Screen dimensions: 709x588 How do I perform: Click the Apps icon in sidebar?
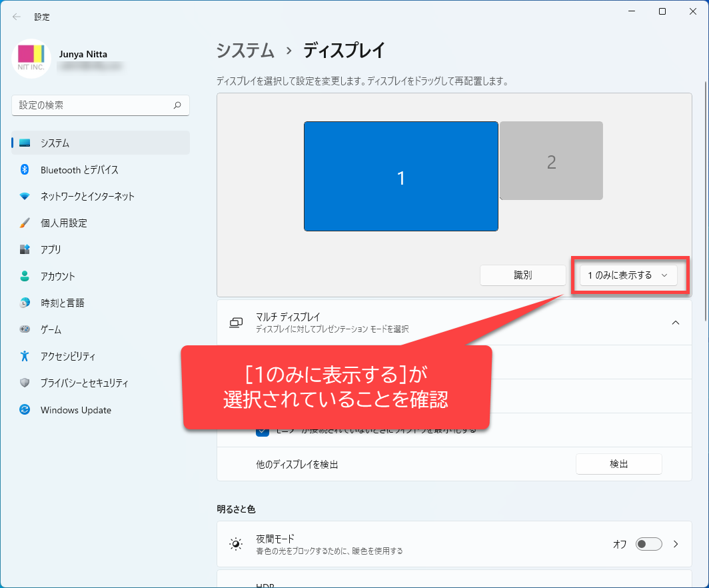(x=25, y=250)
